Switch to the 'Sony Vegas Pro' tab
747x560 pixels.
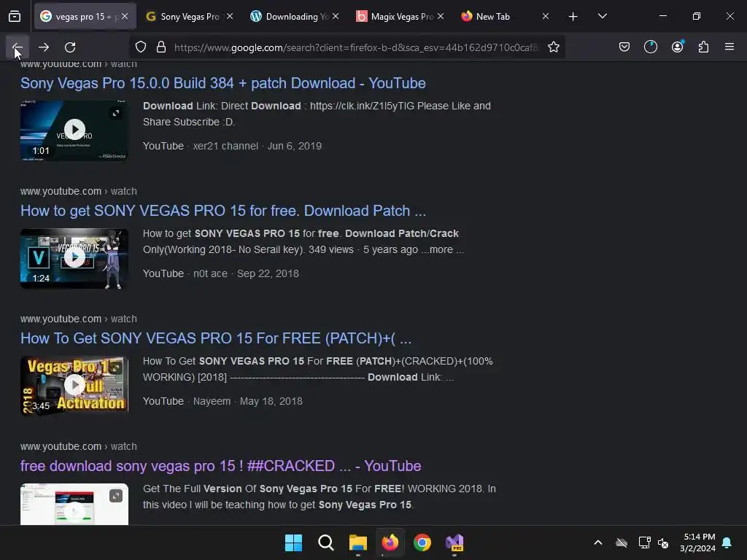(190, 17)
